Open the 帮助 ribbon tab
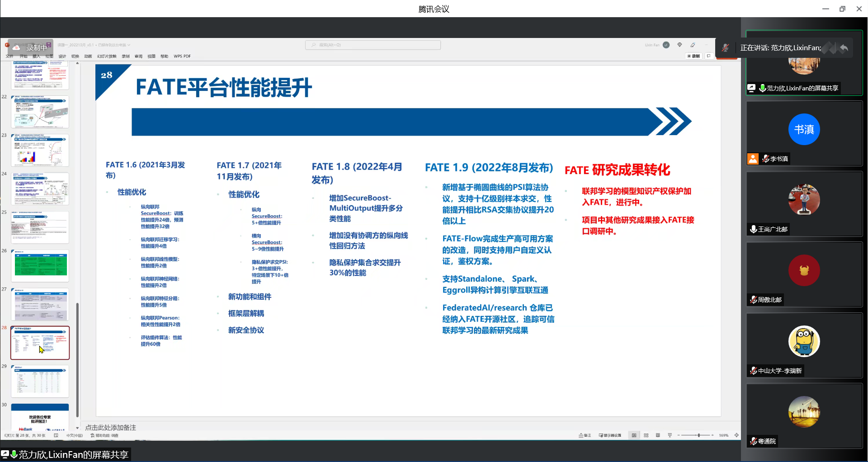868x462 pixels. 164,57
